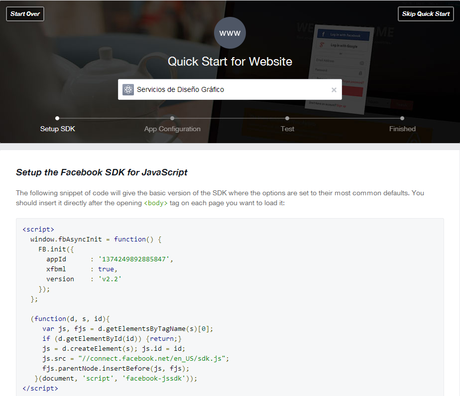Image resolution: width=460 pixels, height=396 pixels.
Task: Click Skip Quick Start button
Action: tap(426, 14)
